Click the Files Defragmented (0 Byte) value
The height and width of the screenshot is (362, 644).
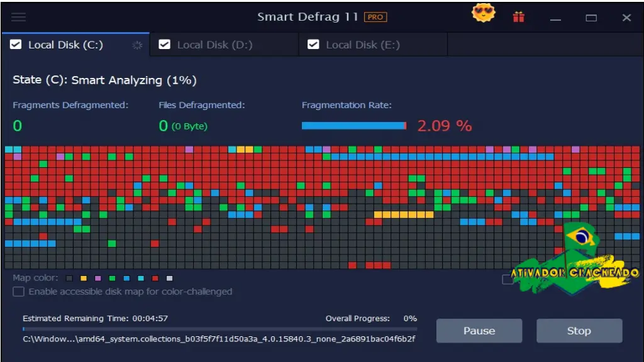pos(183,126)
